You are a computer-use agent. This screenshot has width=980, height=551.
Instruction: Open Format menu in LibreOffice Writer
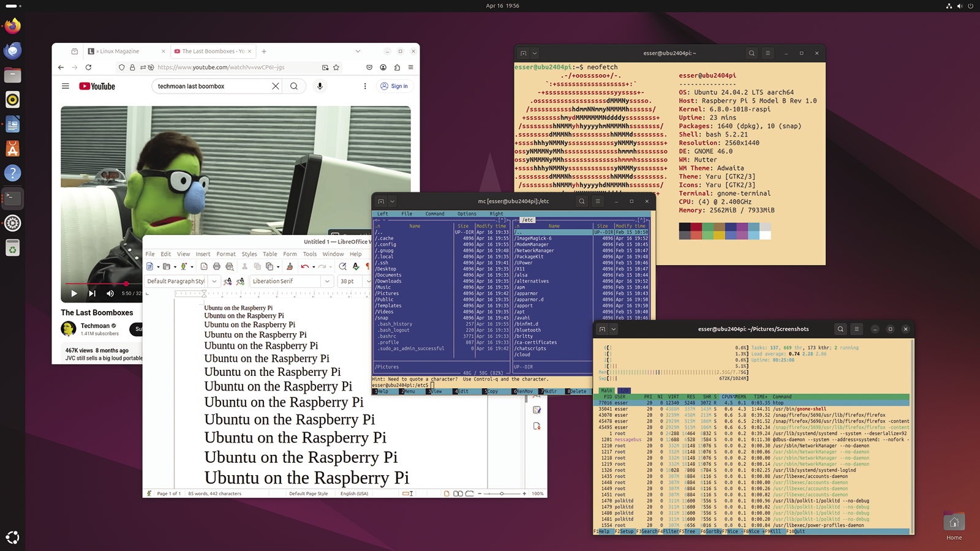coord(226,254)
